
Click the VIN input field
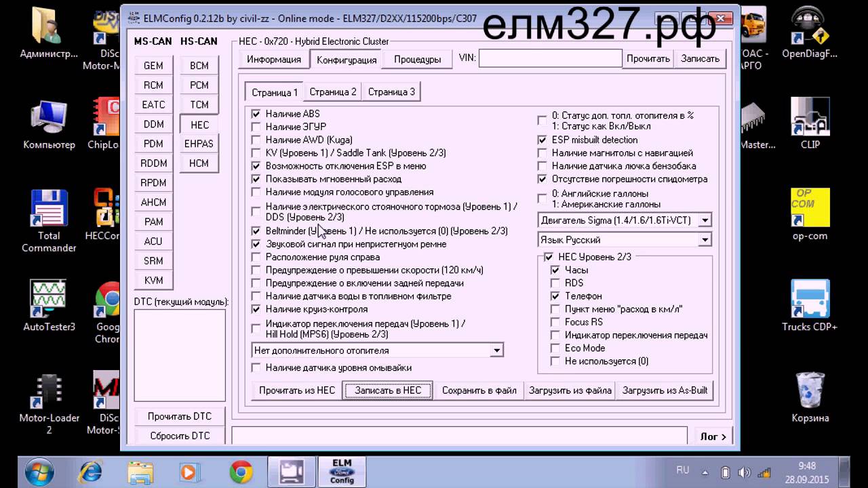pos(550,59)
